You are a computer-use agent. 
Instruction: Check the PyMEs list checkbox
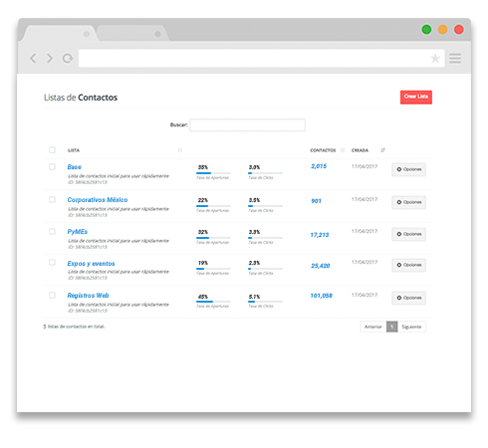52,231
